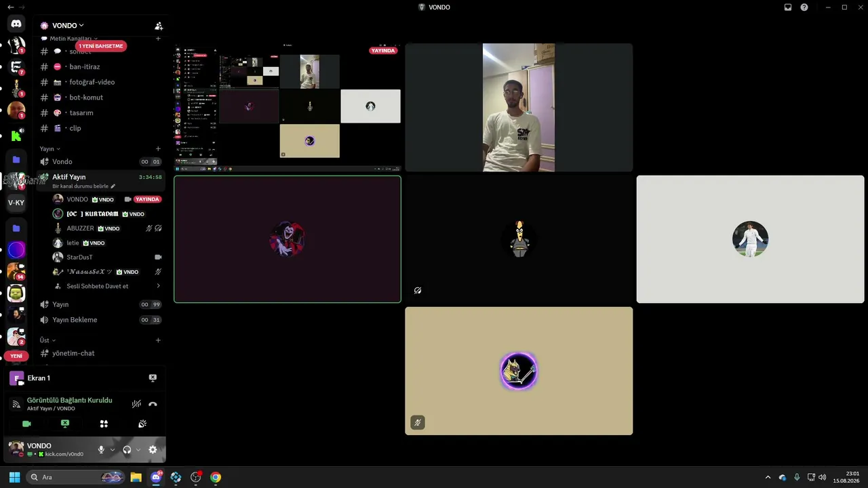Open Chrome from the taskbar

point(216,477)
